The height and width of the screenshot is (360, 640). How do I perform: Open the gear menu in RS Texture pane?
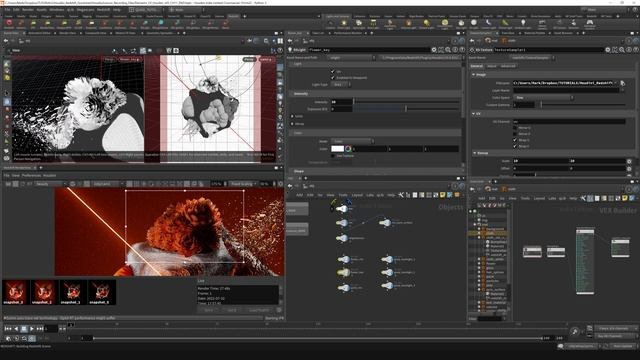[x=608, y=50]
